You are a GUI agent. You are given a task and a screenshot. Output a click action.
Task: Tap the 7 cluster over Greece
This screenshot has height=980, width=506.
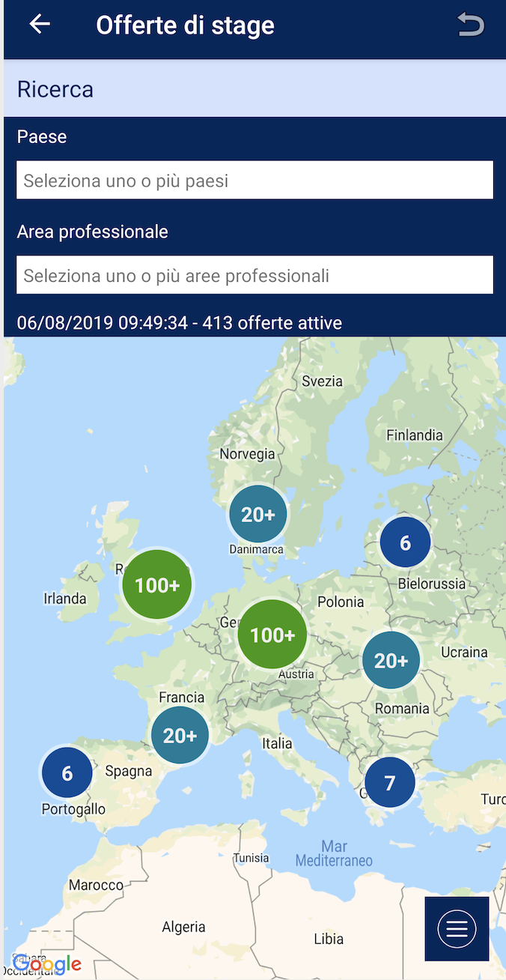tap(389, 783)
